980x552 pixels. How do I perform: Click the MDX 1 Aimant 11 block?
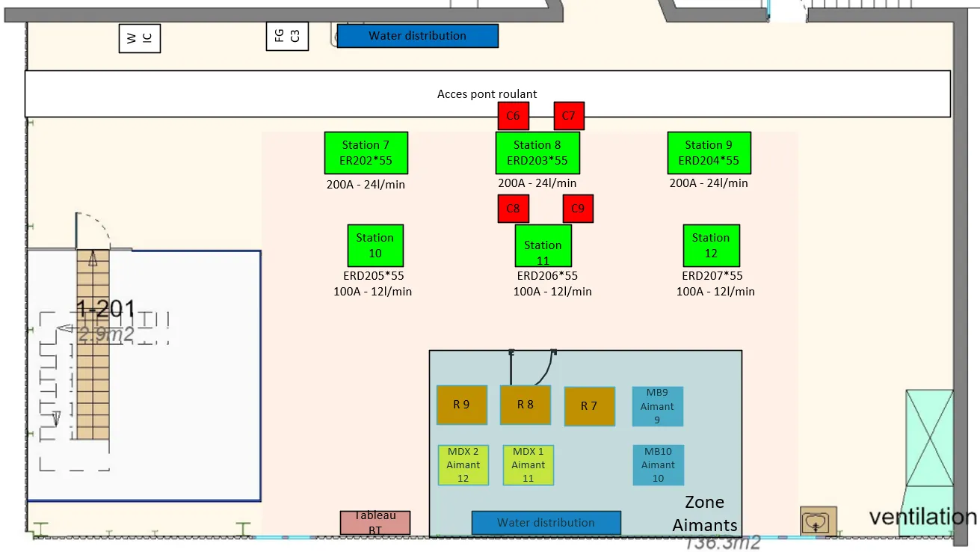(528, 464)
